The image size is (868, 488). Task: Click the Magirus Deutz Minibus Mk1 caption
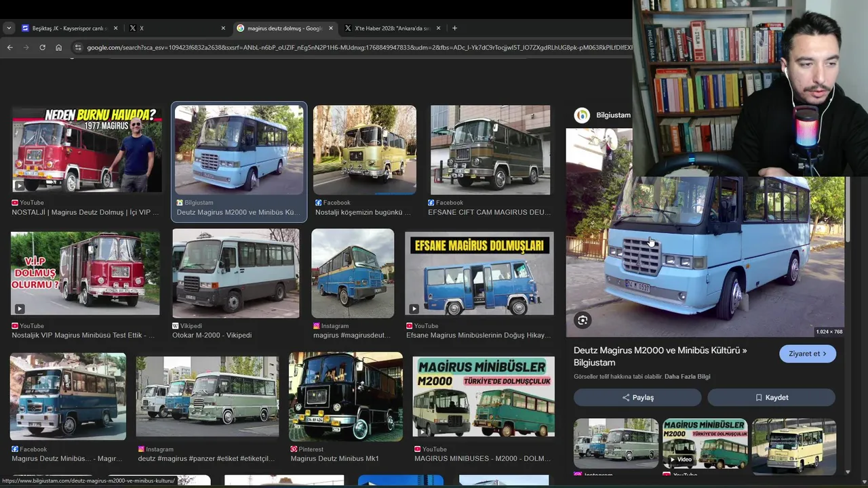click(334, 458)
